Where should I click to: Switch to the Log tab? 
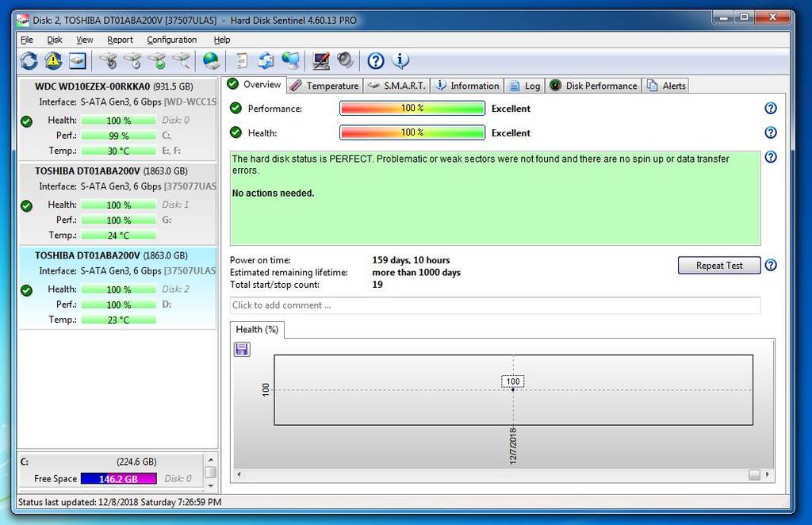(524, 86)
